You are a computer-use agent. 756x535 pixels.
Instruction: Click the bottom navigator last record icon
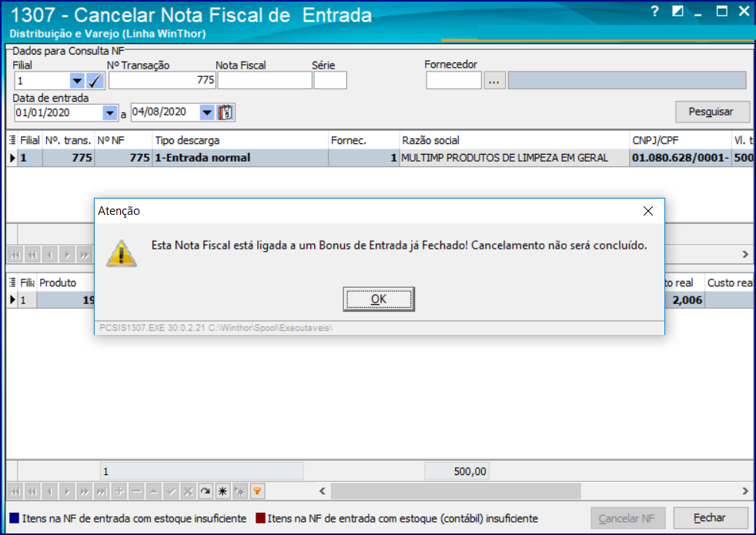coord(102,492)
